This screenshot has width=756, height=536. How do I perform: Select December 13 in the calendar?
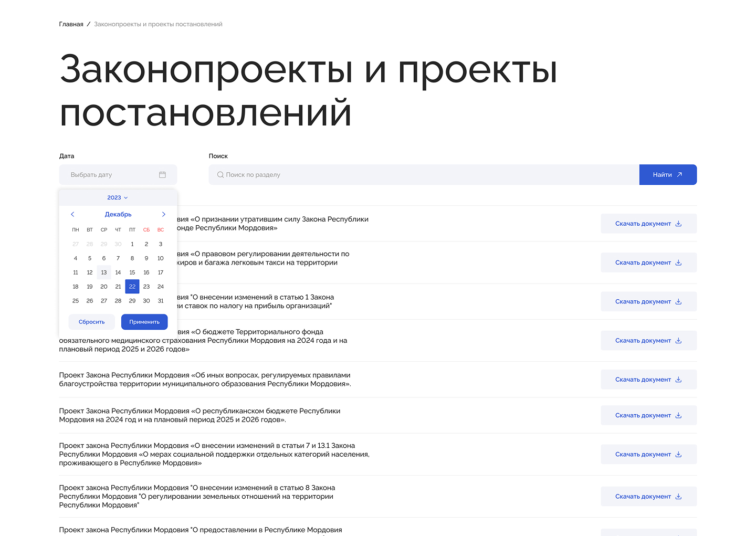point(104,272)
